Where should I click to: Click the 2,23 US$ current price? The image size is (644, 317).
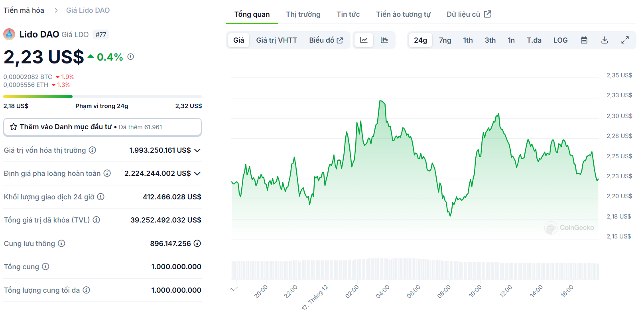(x=44, y=57)
